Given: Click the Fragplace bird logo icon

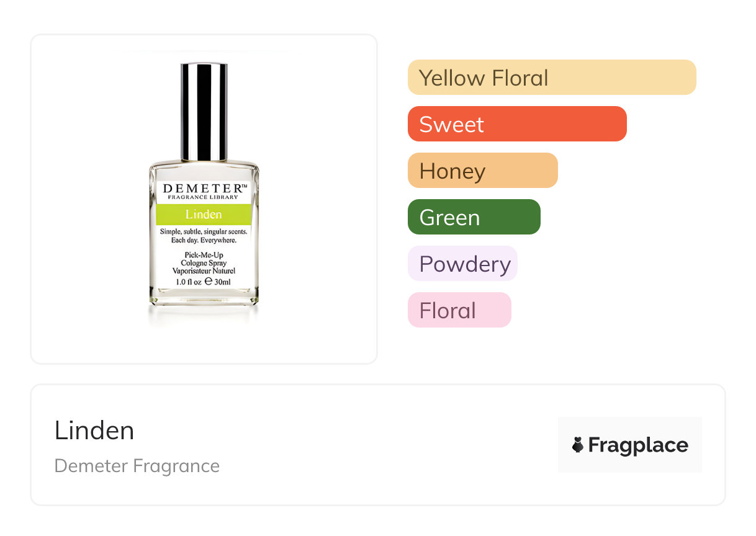Looking at the screenshot, I should 578,445.
